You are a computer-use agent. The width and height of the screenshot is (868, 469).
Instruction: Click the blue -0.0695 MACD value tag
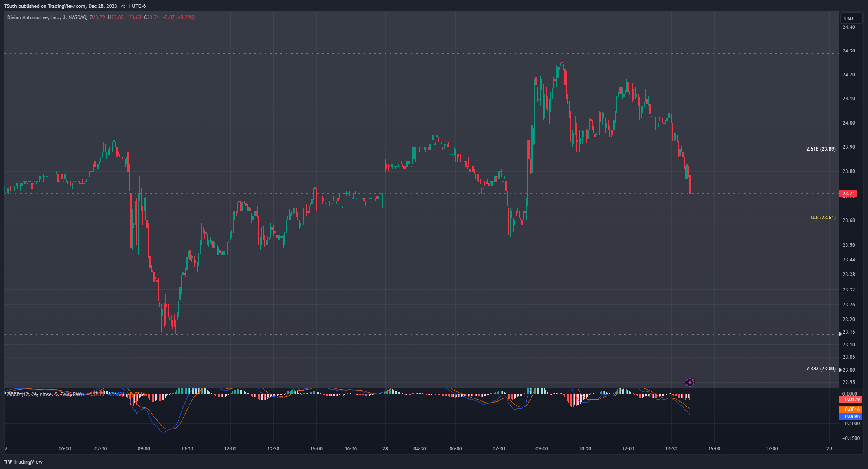tap(851, 417)
